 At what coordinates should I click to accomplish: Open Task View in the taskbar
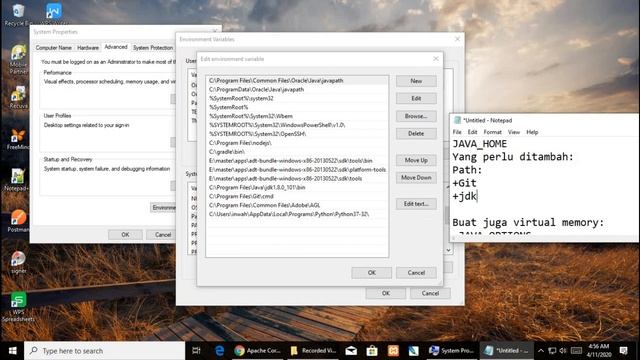(196, 351)
